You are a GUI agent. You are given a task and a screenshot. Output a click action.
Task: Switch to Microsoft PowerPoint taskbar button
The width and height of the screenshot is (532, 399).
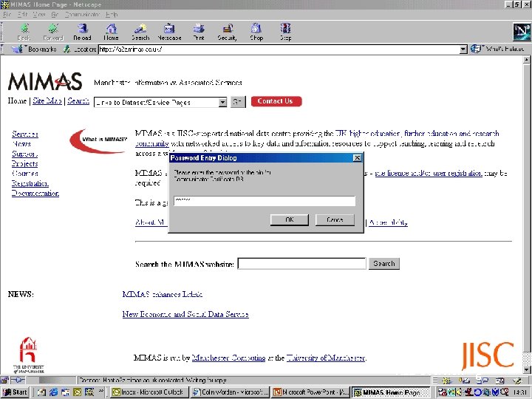[310, 392]
